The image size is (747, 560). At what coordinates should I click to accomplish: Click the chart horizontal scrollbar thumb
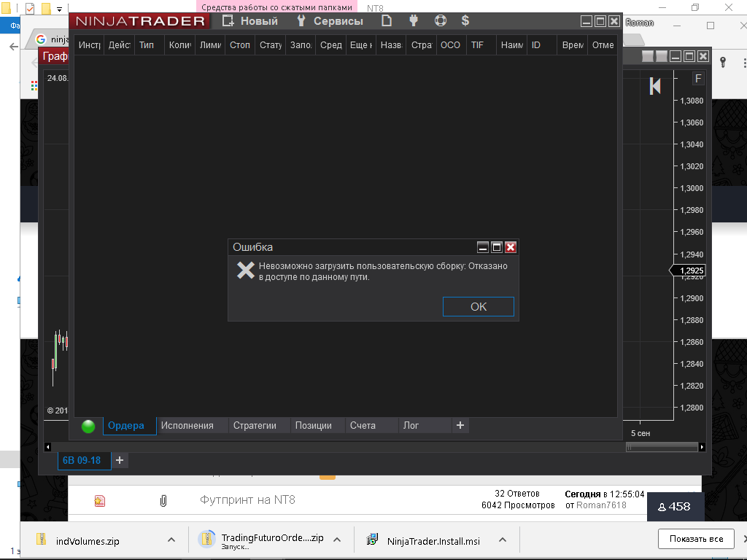(661, 447)
